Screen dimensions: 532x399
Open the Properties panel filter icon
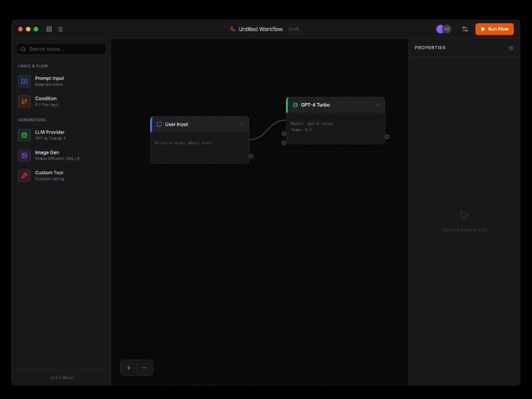coord(511,47)
